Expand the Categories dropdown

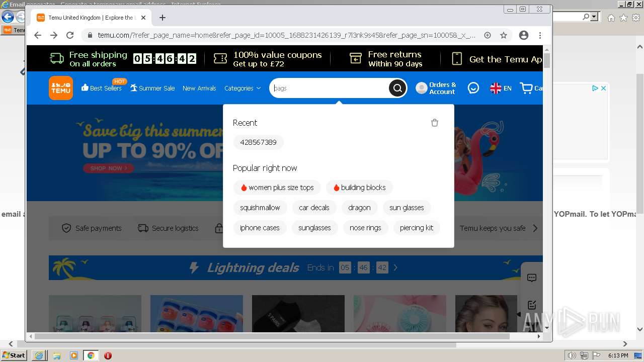point(243,88)
